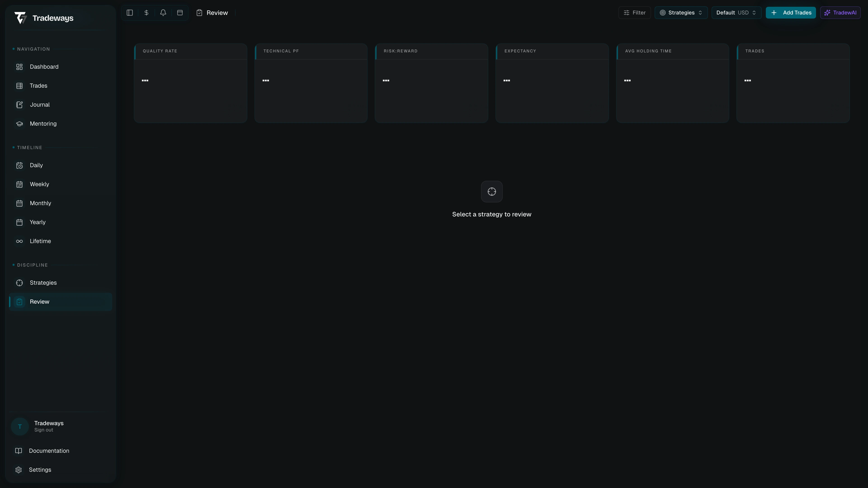Click the Lifetime infinity icon under Timeline

(19, 241)
